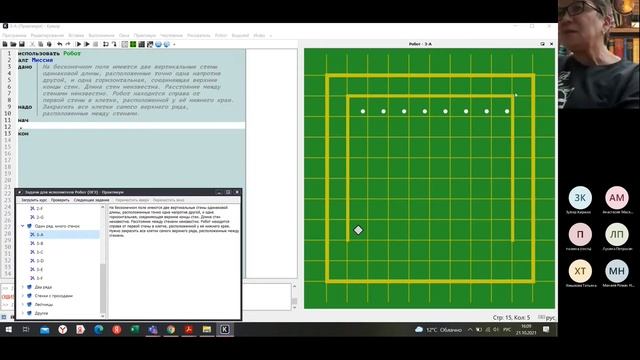Viewport: 640px width, 360px height.
Task: Open Microsoft Edge from the taskbar
Action: click(x=98, y=329)
